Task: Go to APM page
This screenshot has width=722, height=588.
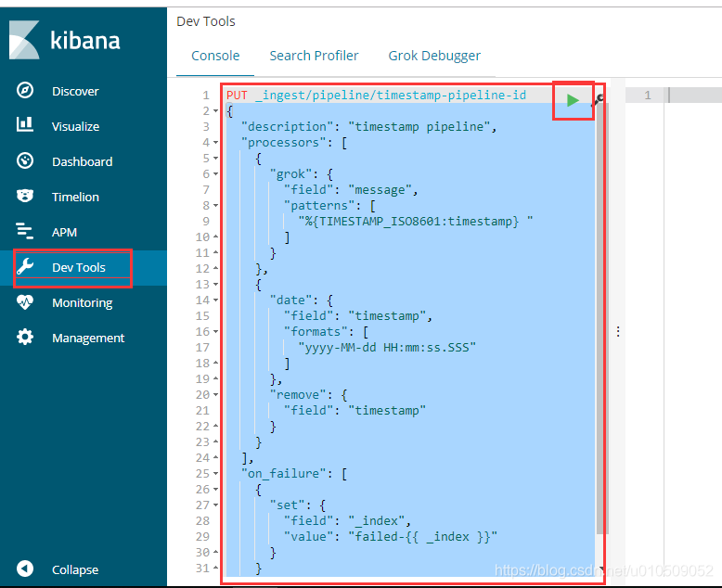Action: click(64, 233)
